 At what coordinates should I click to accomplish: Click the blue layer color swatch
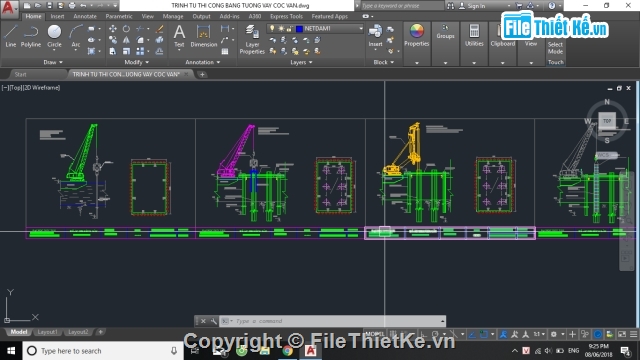point(299,29)
